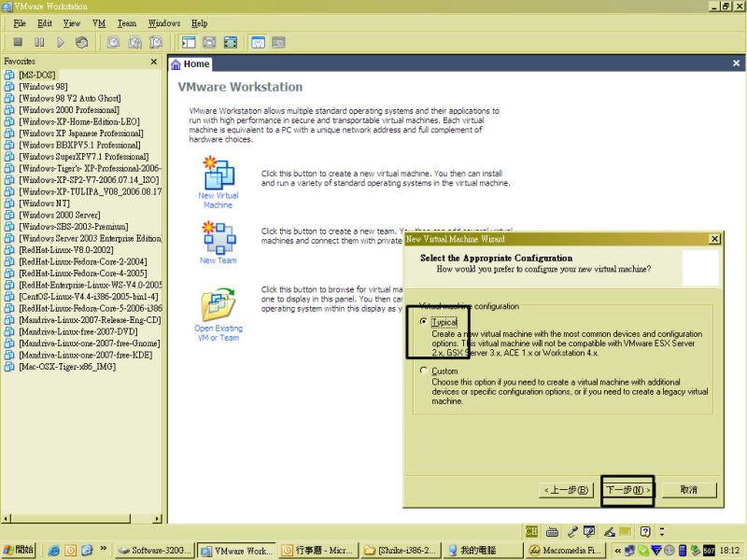Open the Team menu
Viewport: 747px width, 560px height.
(x=126, y=23)
